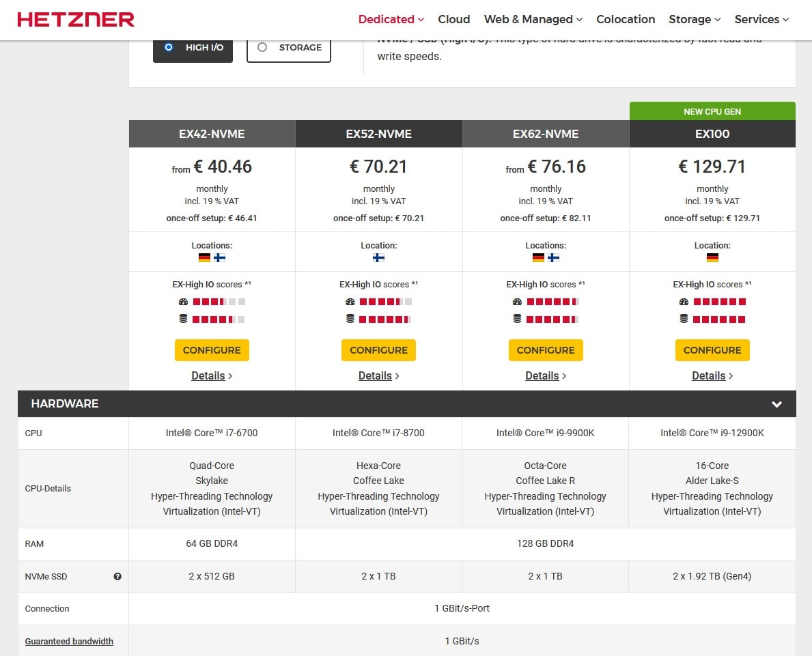Viewport: 812px width, 656px height.
Task: Select the STORAGE radio option
Action: pyautogui.click(x=262, y=47)
